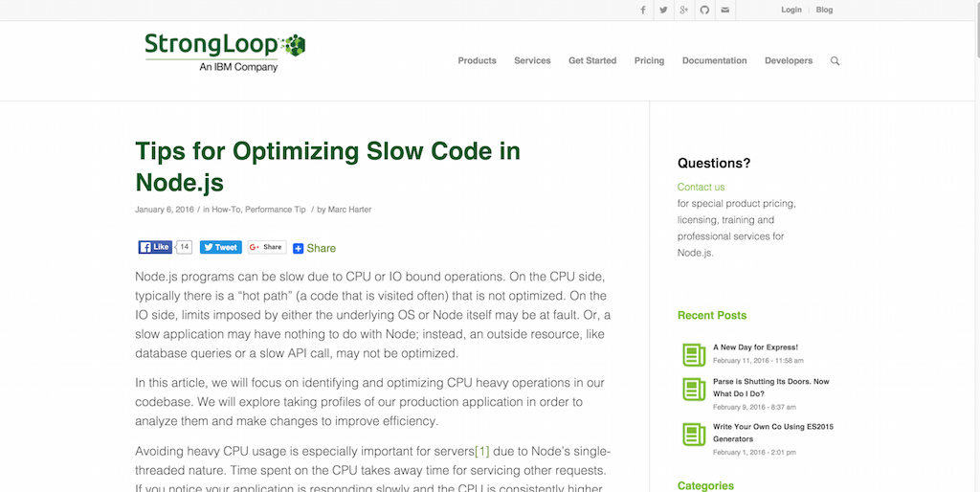The image size is (980, 492).
Task: Open the Google Plus icon in top bar
Action: [x=683, y=10]
